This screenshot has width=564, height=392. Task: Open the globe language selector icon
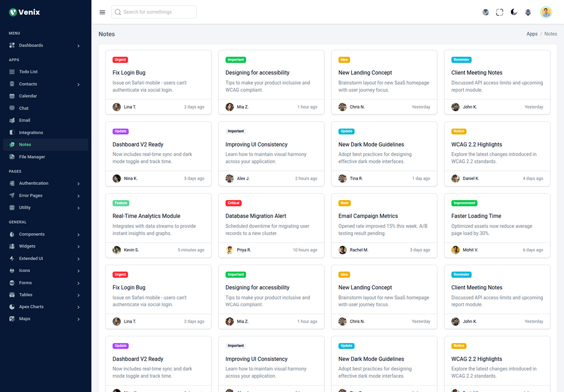pos(486,12)
